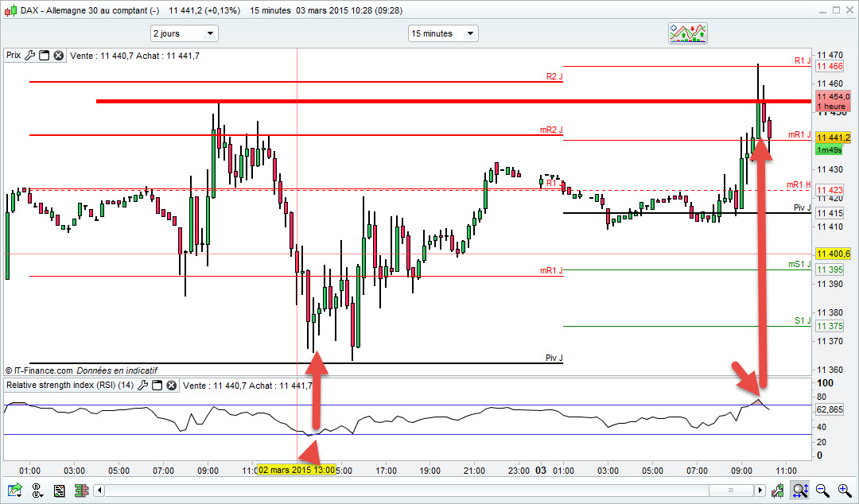Click the candlestick icon in the title bar
The image size is (859, 504).
point(10,10)
